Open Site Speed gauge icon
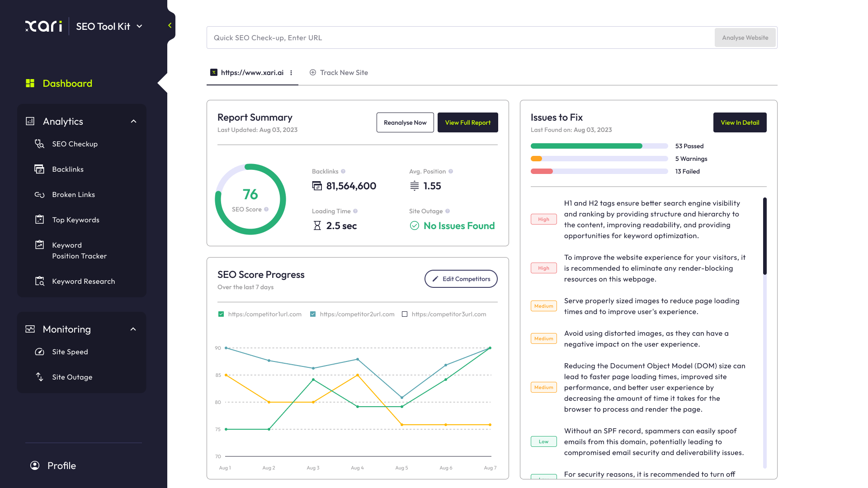The height and width of the screenshot is (488, 868). tap(39, 352)
